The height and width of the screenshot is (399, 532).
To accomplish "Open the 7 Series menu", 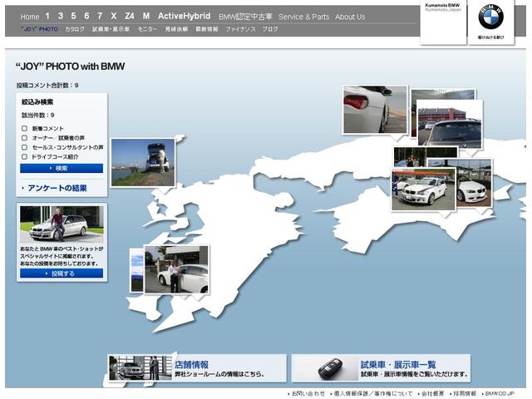I will [x=100, y=16].
